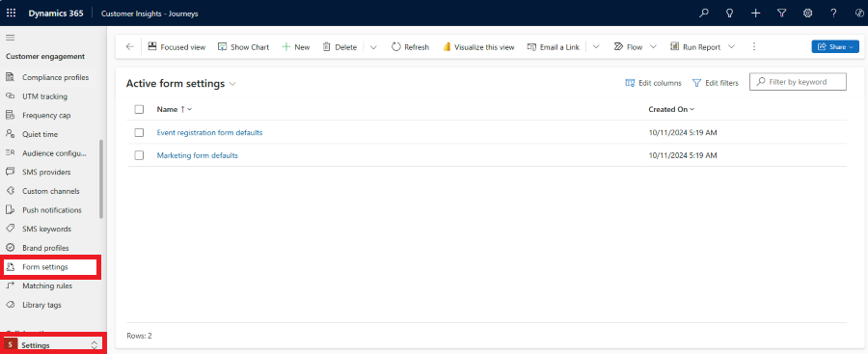Open the Settings area switcher

[x=53, y=345]
